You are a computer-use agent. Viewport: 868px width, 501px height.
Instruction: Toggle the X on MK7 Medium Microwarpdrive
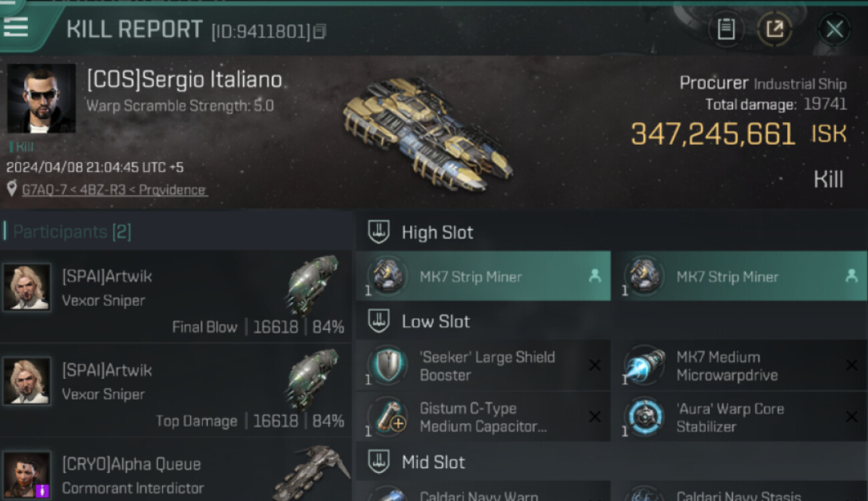tap(852, 365)
